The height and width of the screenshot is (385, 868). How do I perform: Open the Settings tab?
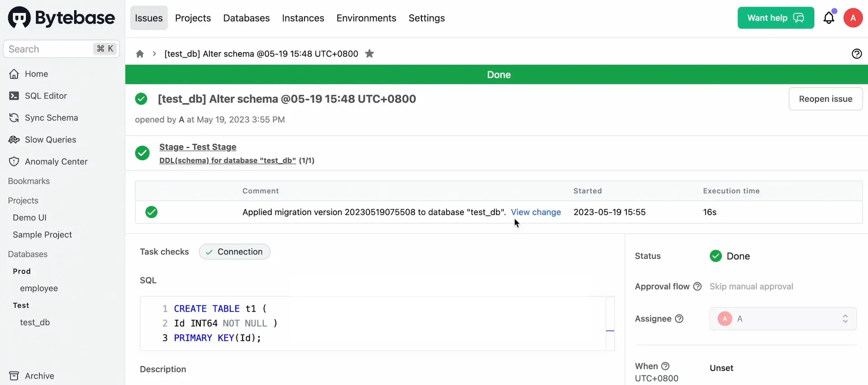click(426, 18)
